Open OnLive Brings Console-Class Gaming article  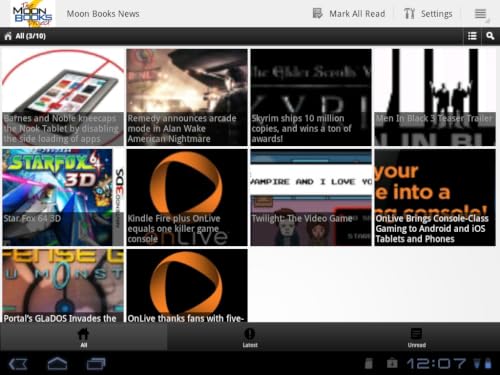435,197
